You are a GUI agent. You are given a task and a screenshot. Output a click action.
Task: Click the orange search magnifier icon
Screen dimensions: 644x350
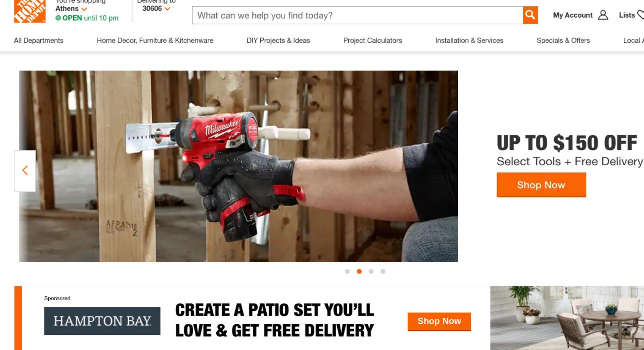(x=530, y=15)
